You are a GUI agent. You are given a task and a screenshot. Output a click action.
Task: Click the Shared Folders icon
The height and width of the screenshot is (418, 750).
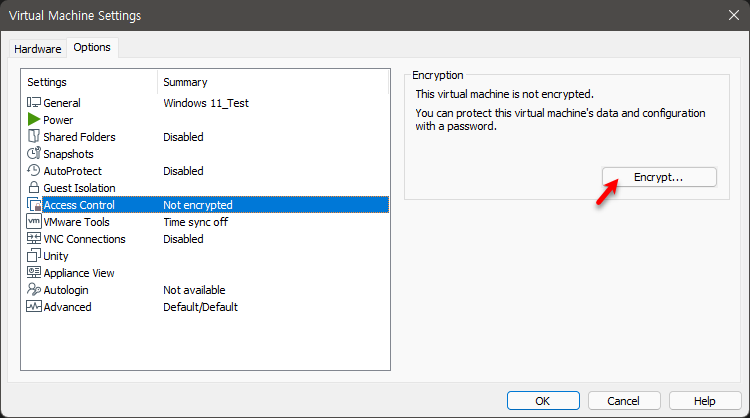pos(33,136)
